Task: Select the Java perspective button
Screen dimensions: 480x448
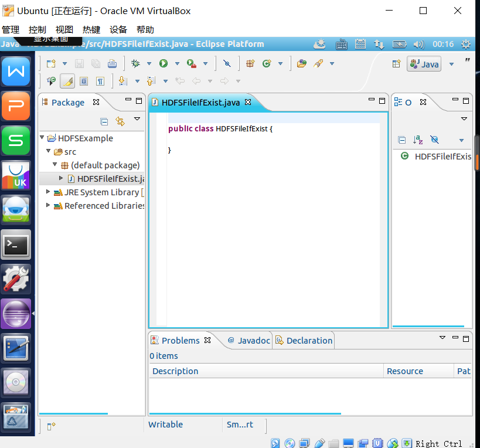Action: (424, 64)
